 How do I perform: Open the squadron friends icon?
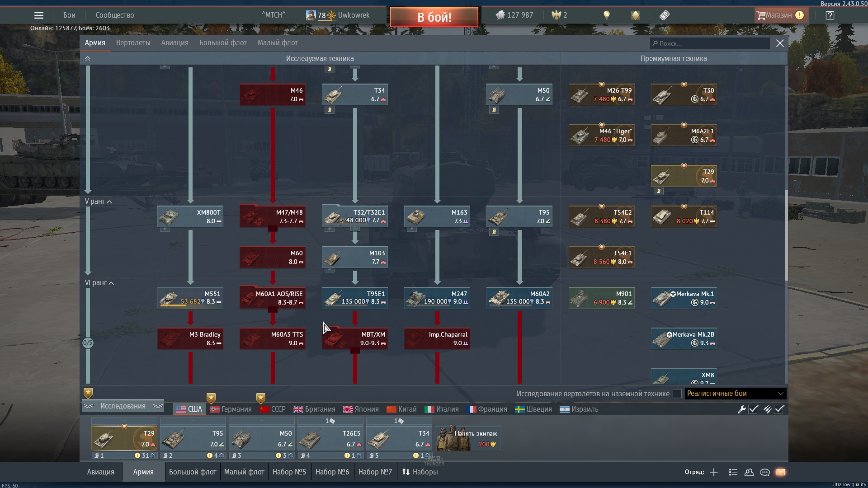pos(749,472)
